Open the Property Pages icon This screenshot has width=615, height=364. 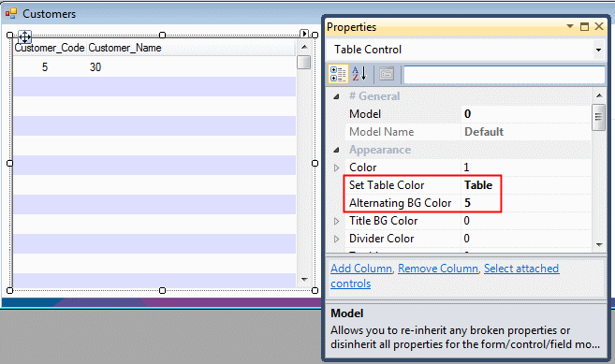pos(387,74)
